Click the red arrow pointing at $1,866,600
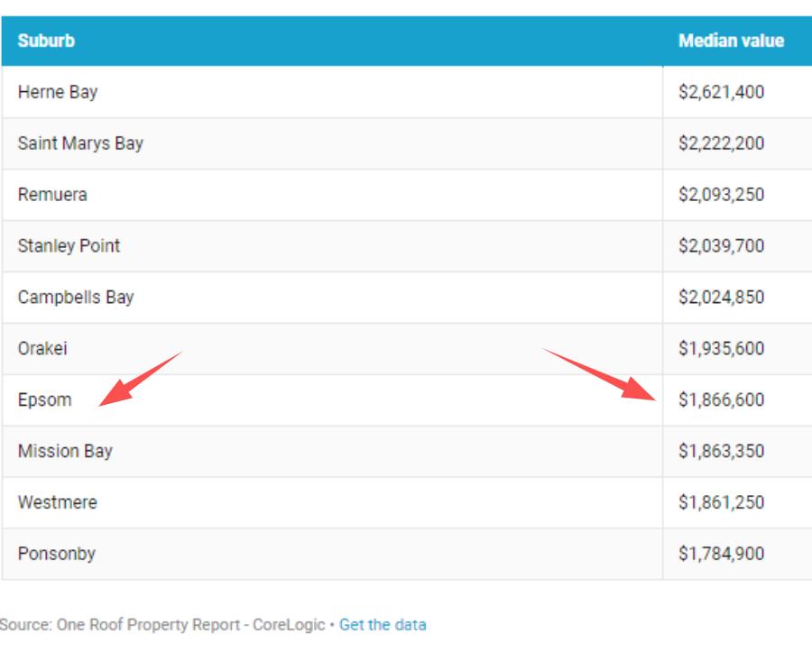This screenshot has width=812, height=661. pos(599,373)
